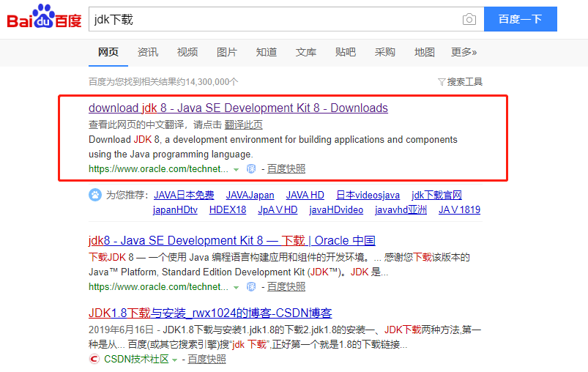Open 百度快照 for first Oracle result
This screenshot has height=372, width=588.
tap(286, 169)
